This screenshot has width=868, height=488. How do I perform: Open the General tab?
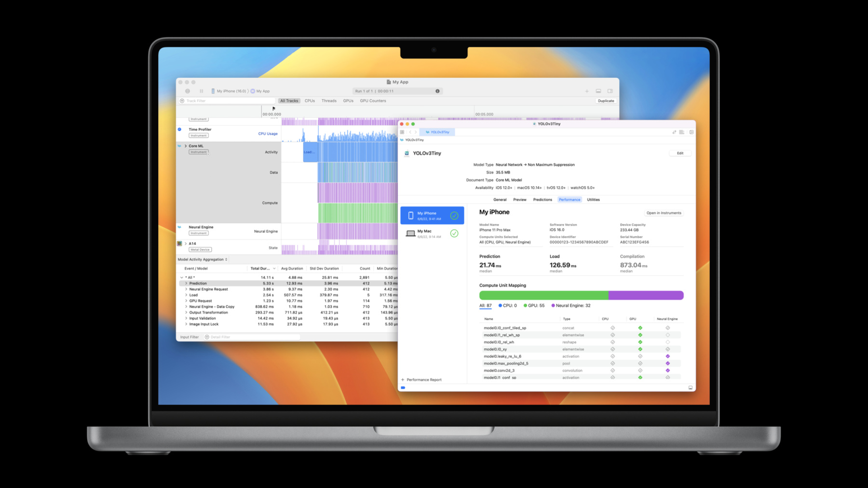tap(500, 200)
